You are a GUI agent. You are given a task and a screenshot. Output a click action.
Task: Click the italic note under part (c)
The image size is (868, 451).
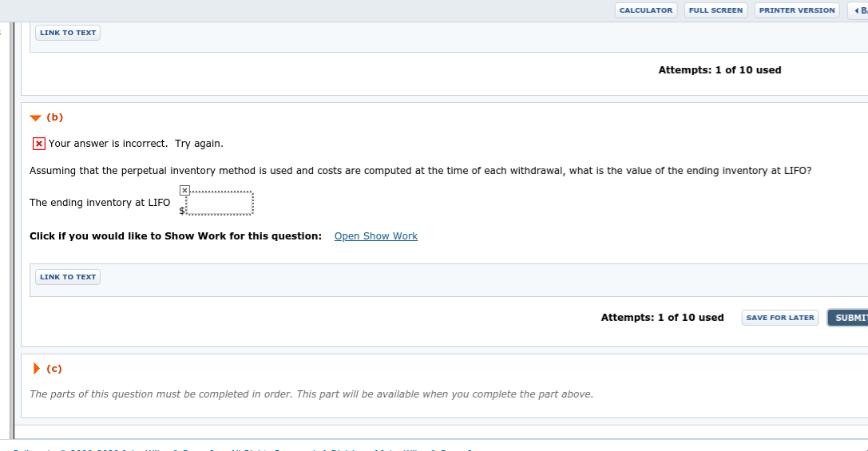click(311, 394)
